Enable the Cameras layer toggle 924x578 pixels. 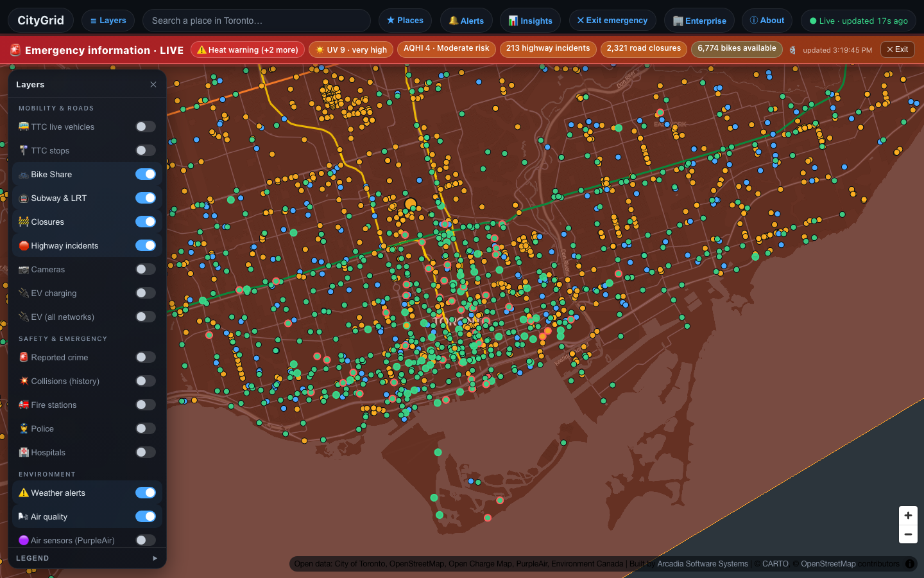point(146,269)
